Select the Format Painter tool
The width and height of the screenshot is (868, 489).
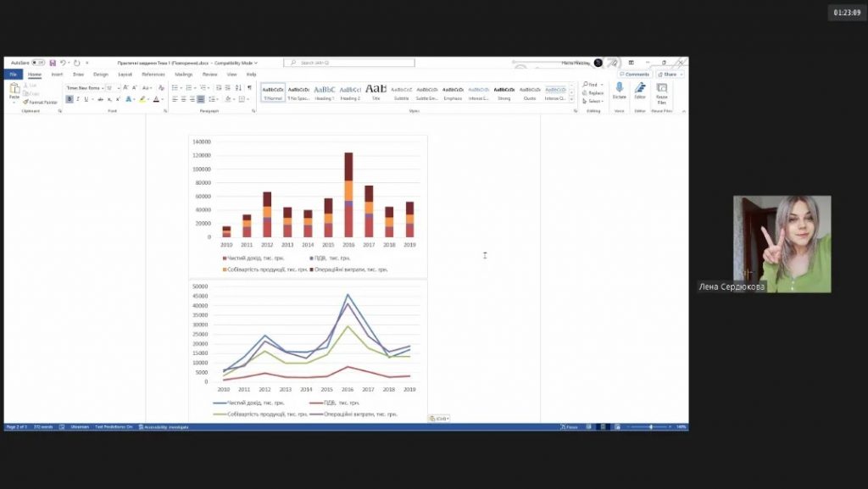click(41, 102)
